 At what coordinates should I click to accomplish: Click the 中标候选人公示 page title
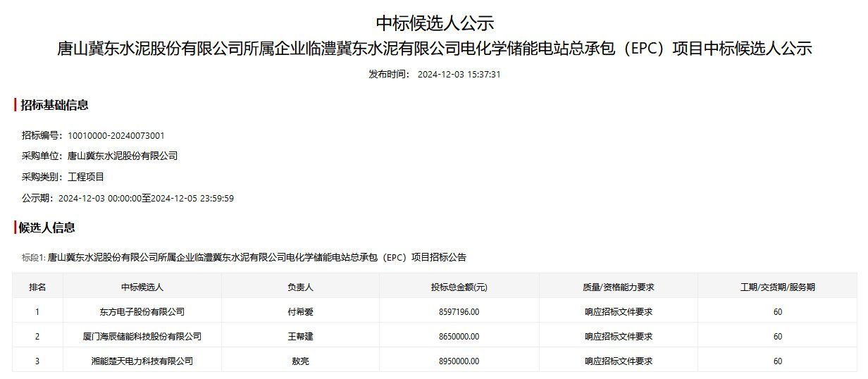434,23
